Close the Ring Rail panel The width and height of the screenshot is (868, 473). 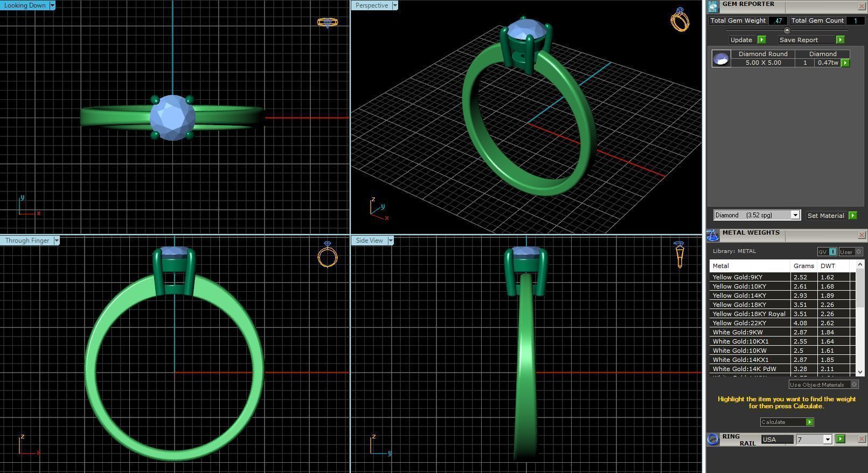(861, 439)
